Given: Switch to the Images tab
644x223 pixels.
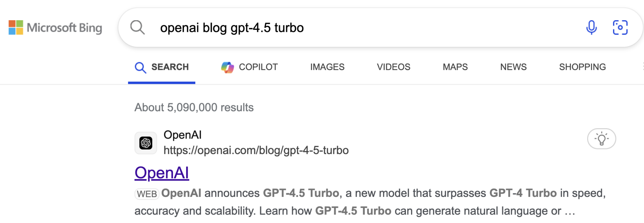Looking at the screenshot, I should [x=327, y=67].
